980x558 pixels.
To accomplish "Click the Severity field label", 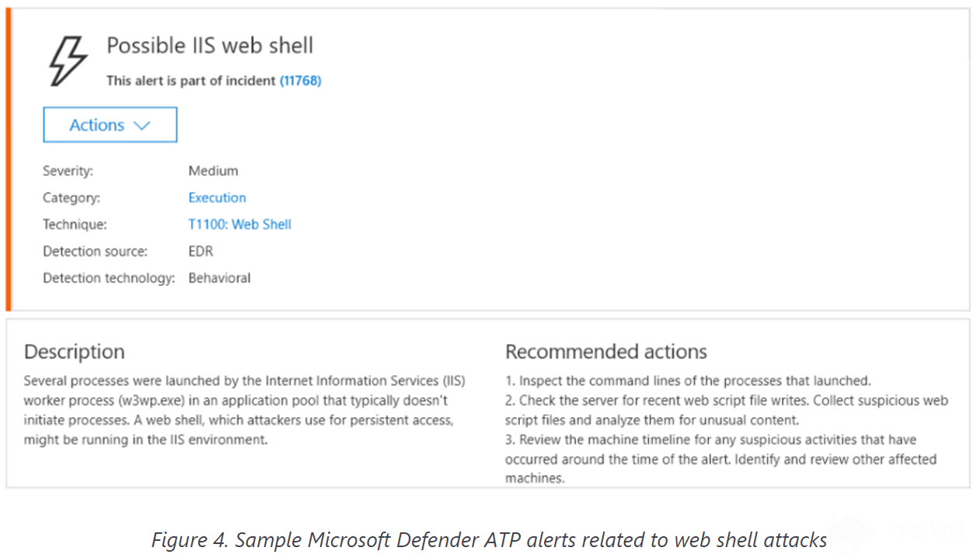I will [68, 171].
